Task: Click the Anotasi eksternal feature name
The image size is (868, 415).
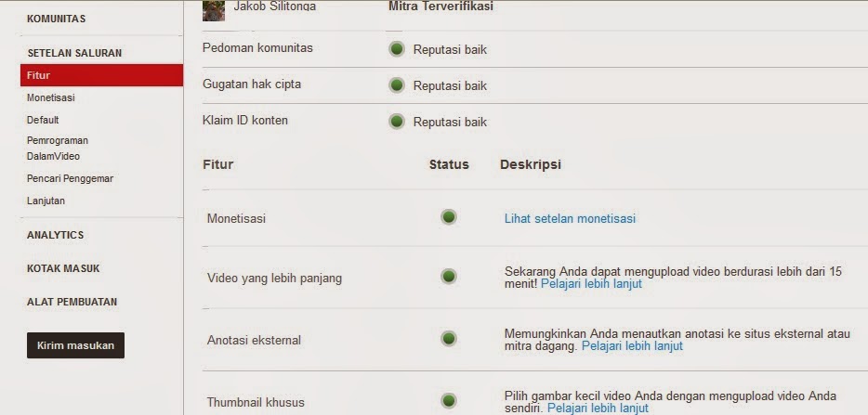Action: 254,341
